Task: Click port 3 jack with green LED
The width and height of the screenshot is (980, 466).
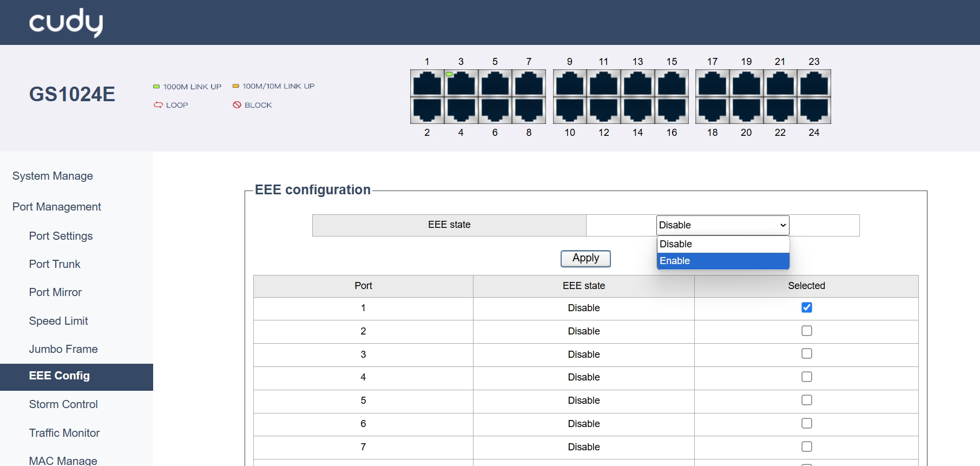Action: (x=461, y=84)
